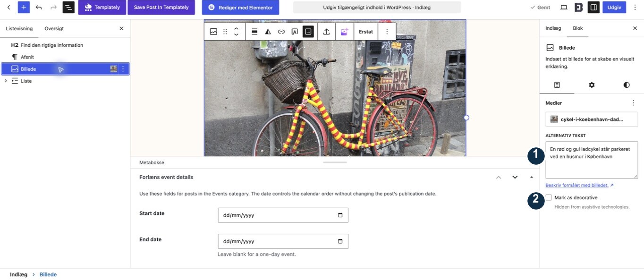644x280 pixels.
Task: Open the preview device icon
Action: (564, 7)
